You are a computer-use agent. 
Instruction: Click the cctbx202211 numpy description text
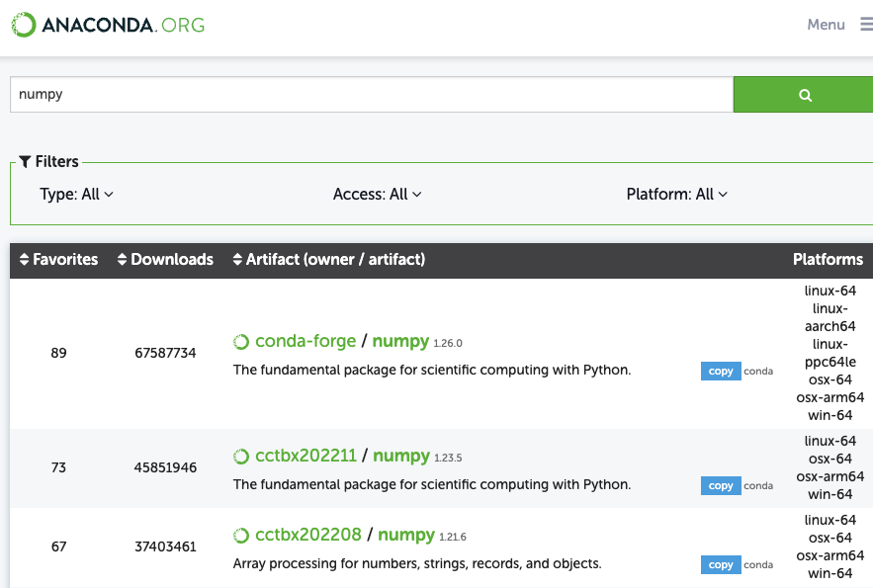tap(432, 484)
